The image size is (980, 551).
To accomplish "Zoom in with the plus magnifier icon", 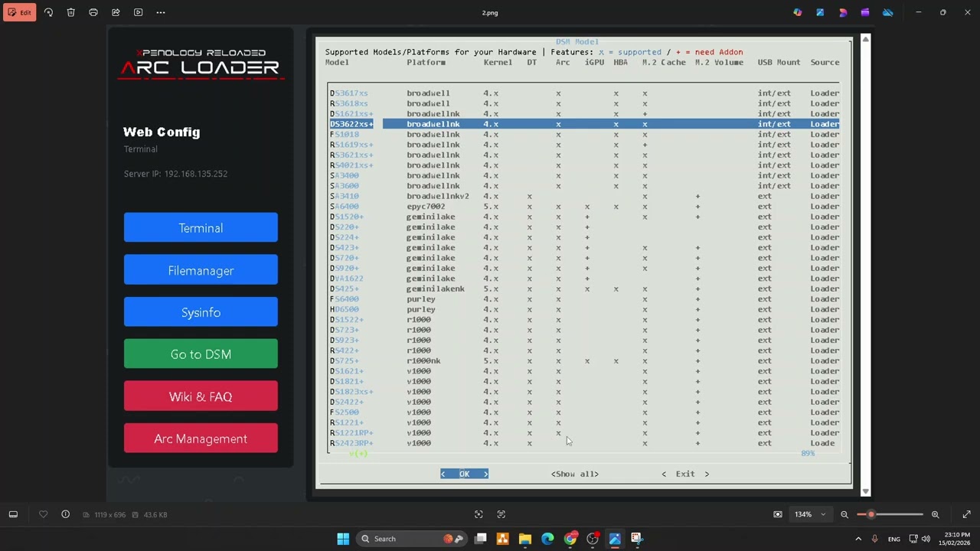I will click(935, 514).
